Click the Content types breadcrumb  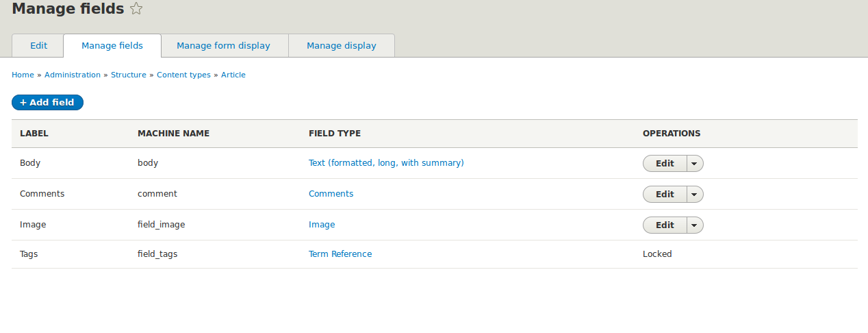tap(183, 75)
